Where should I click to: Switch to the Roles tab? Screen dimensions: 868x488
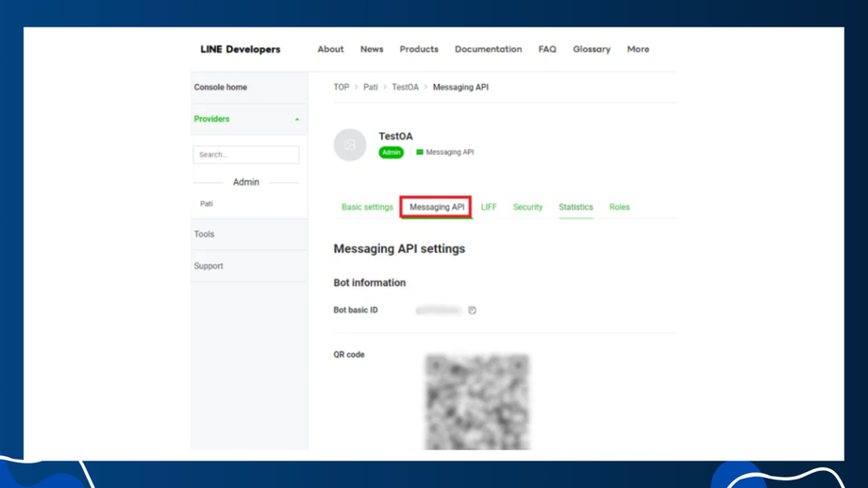tap(620, 207)
